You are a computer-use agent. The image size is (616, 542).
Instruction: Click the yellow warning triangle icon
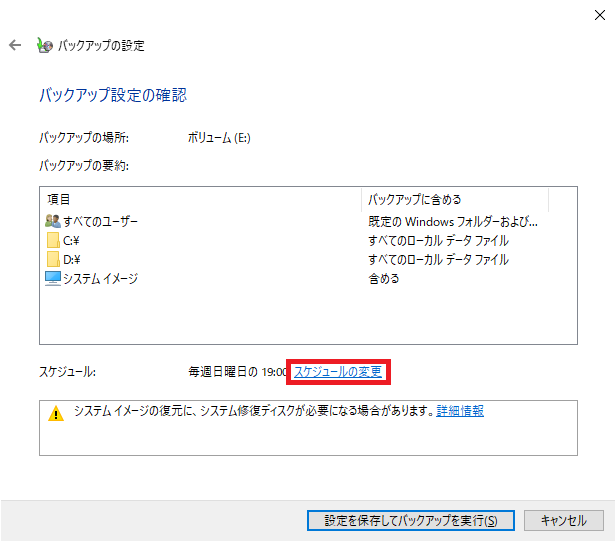point(56,412)
